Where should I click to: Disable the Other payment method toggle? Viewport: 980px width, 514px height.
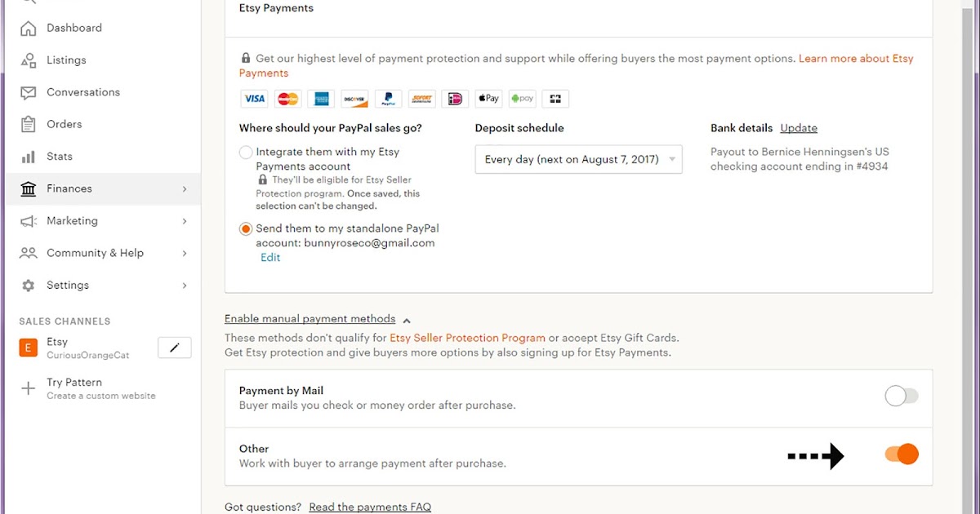[902, 454]
